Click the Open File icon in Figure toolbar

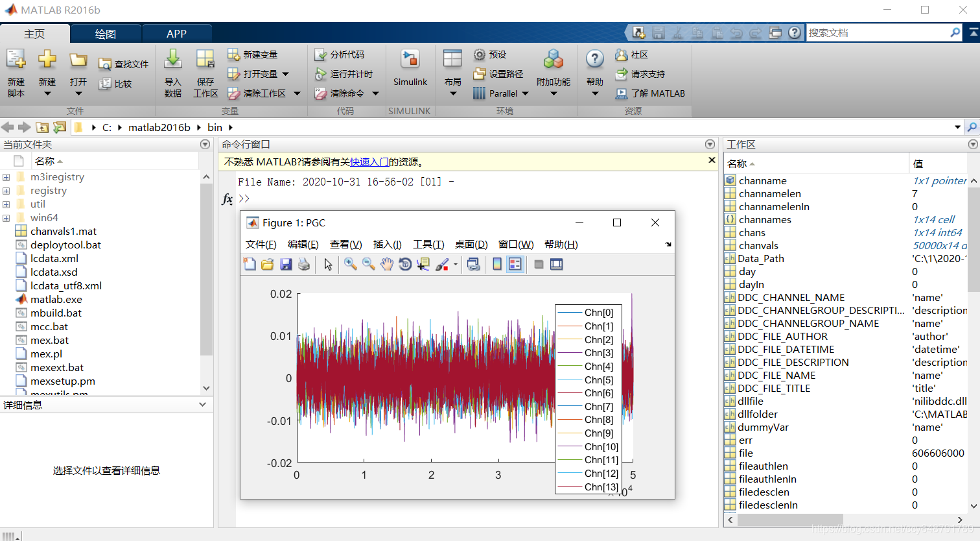pyautogui.click(x=267, y=264)
